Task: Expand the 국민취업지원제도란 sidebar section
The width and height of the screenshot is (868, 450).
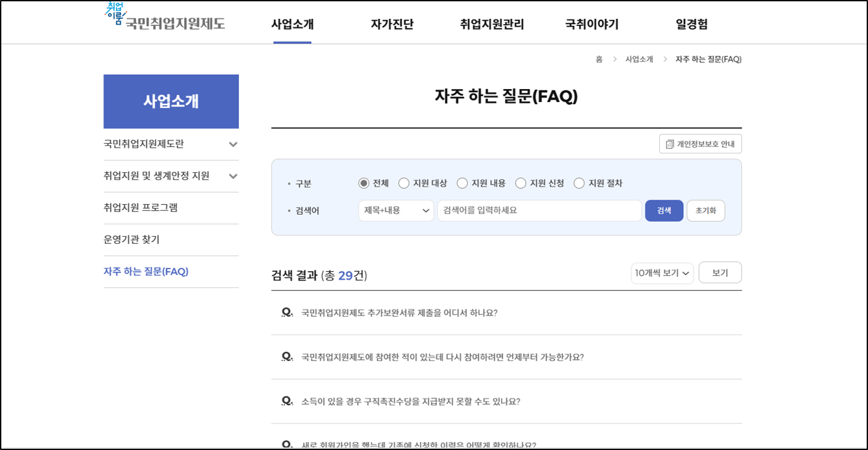Action: (171, 144)
